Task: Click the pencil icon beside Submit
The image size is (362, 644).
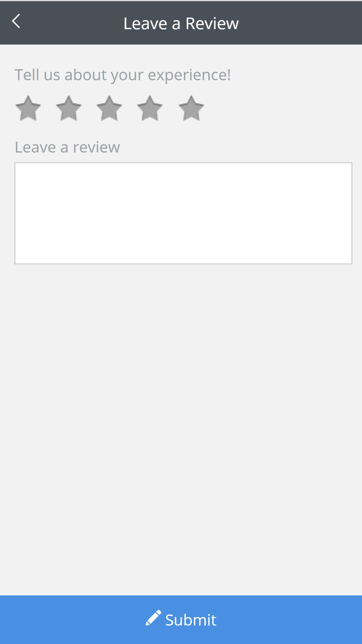Action: 153,618
